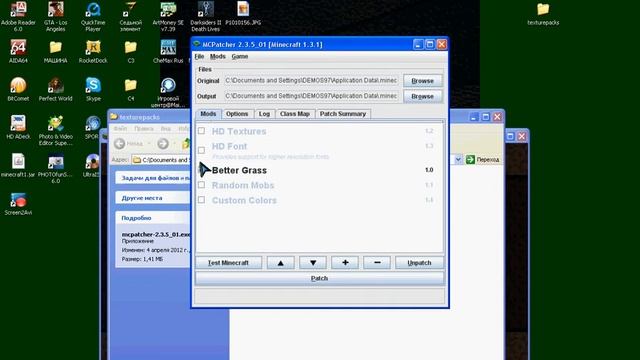Launch AIDA64 desktop shortcut

click(x=18, y=51)
